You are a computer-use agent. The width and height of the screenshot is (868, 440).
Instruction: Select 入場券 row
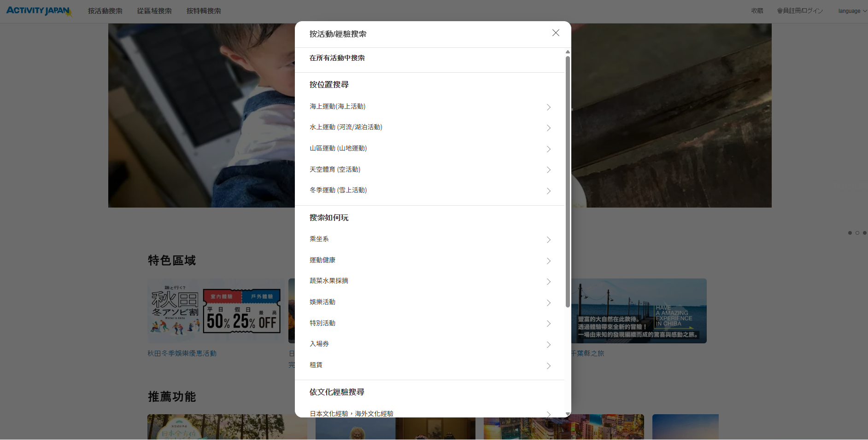[429, 344]
